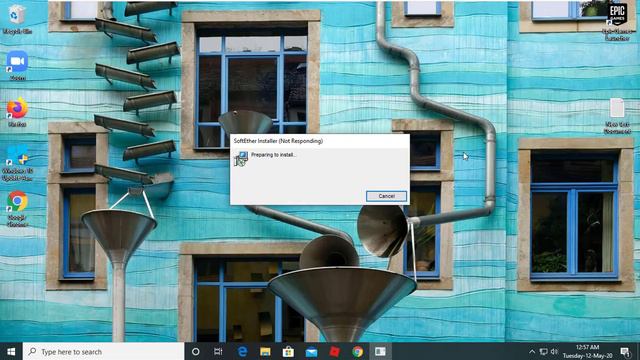Launch Microsoft Edge from the taskbar

click(242, 351)
